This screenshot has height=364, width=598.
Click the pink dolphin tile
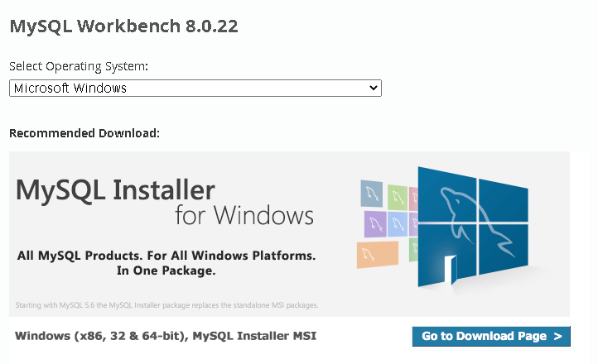coord(413,197)
